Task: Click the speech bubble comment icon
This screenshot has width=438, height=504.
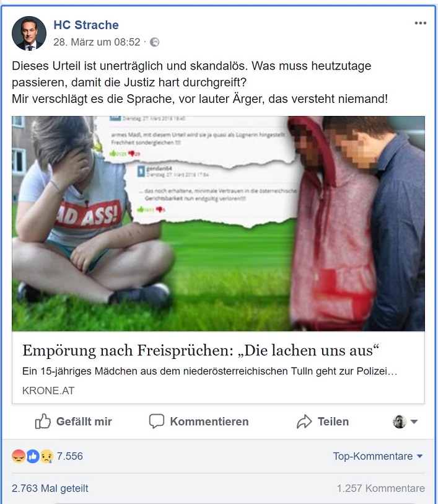Action: coord(157,421)
